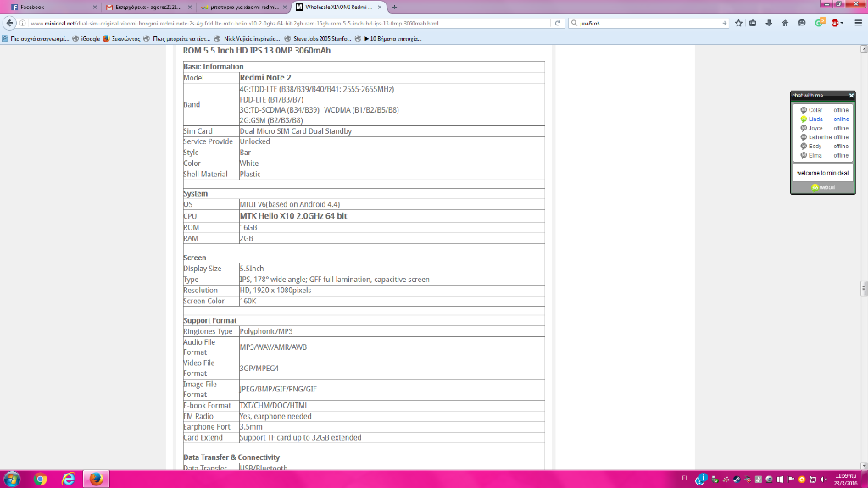Click the Firefox taskbar button
Viewport: 868px width, 488px height.
[x=97, y=479]
